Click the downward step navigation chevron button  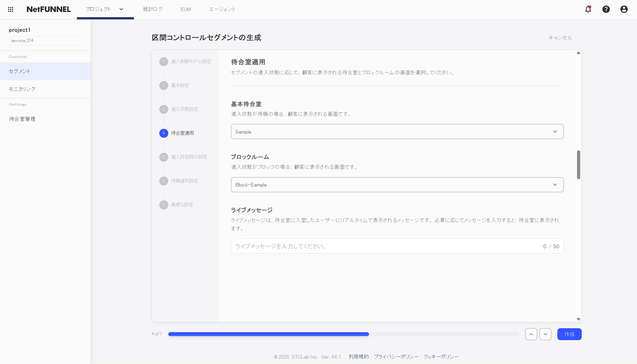click(x=546, y=334)
